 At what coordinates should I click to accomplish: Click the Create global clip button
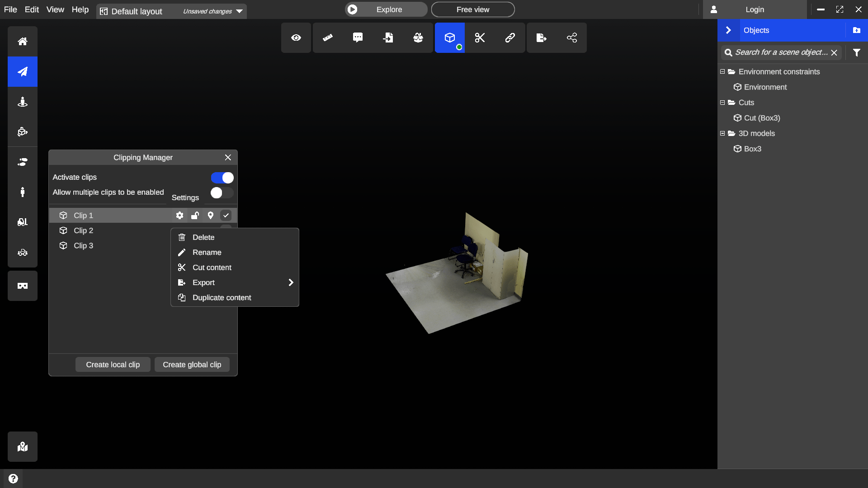(192, 365)
